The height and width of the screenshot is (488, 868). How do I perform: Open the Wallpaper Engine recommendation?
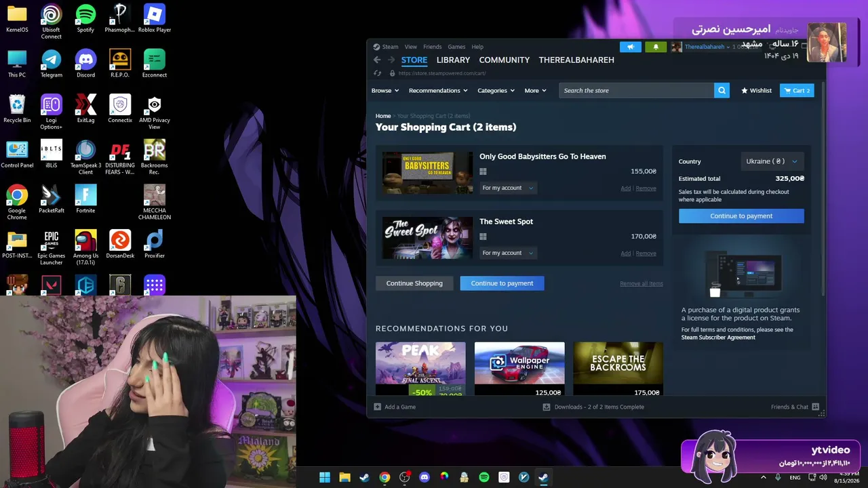point(519,369)
